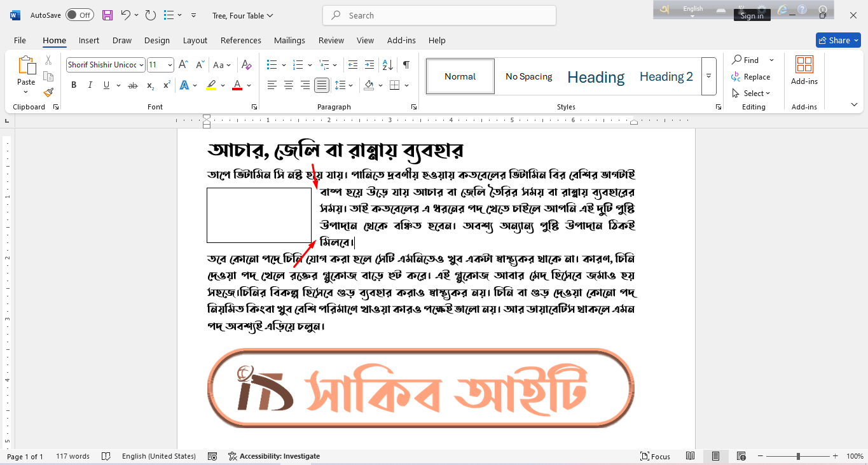Image resolution: width=868 pixels, height=465 pixels.
Task: Open the Mailings tab
Action: 289,40
